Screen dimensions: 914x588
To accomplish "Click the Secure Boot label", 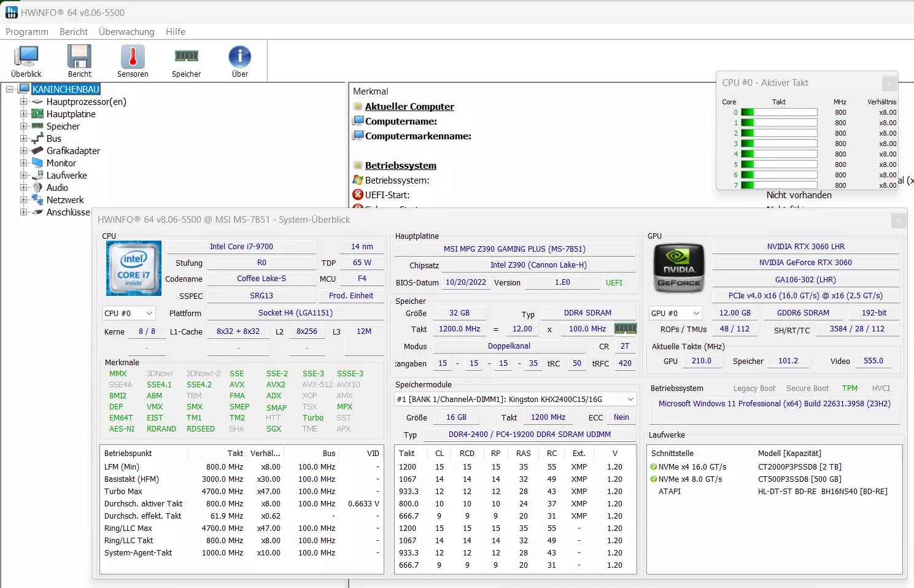I will click(807, 389).
